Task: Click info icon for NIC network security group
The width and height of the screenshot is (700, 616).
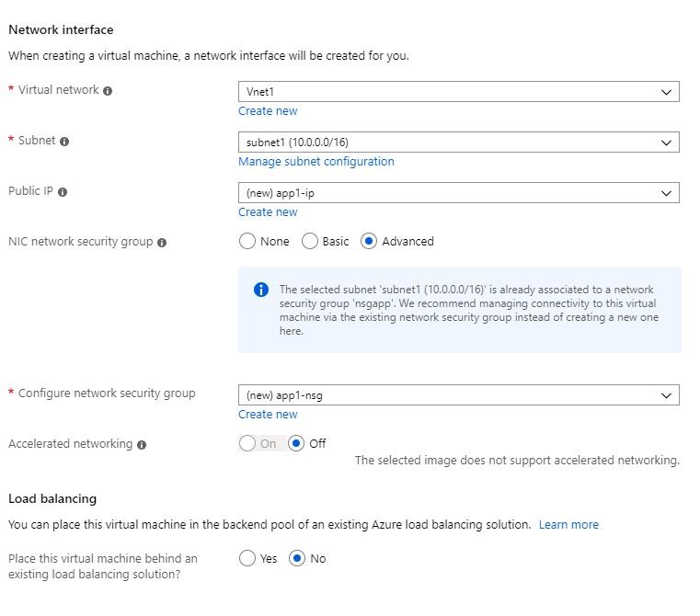Action: pyautogui.click(x=162, y=243)
